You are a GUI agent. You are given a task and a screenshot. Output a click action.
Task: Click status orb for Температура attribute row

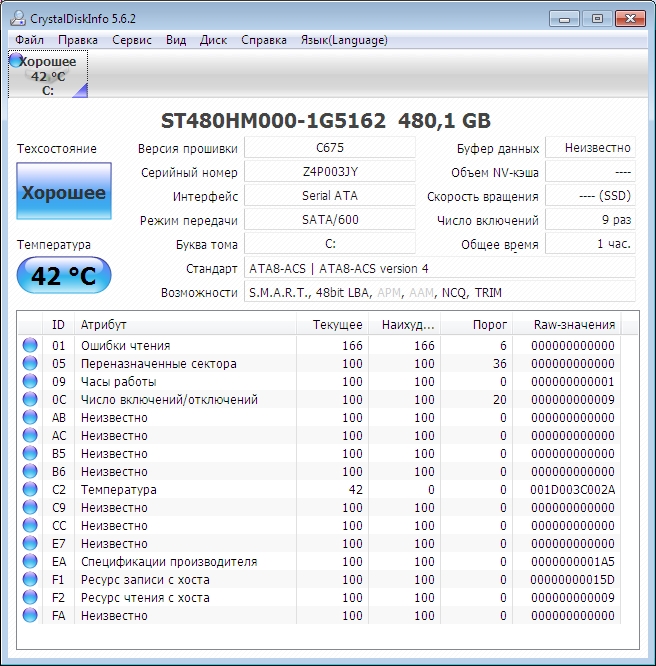(30, 490)
